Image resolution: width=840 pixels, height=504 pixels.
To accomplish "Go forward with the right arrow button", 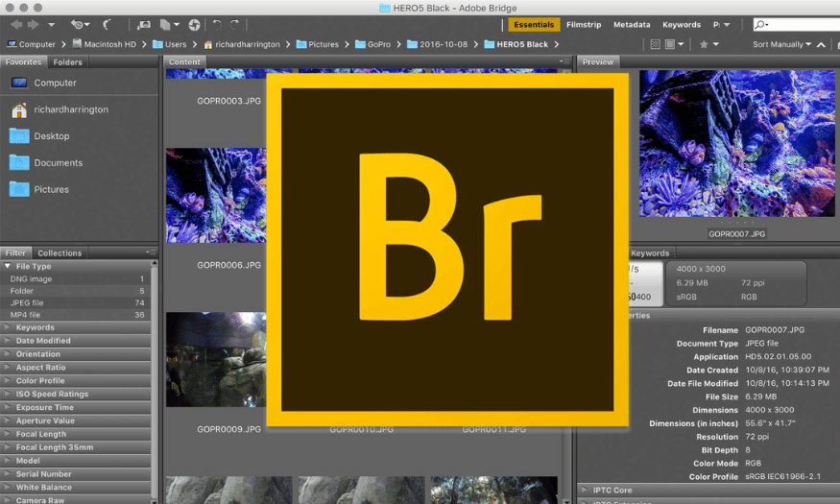I will pos(34,25).
